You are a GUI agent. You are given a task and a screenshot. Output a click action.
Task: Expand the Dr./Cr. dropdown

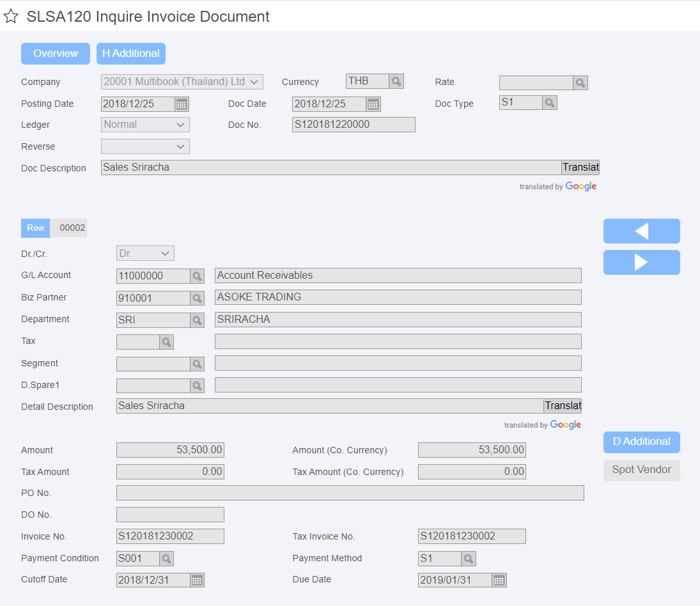[146, 254]
